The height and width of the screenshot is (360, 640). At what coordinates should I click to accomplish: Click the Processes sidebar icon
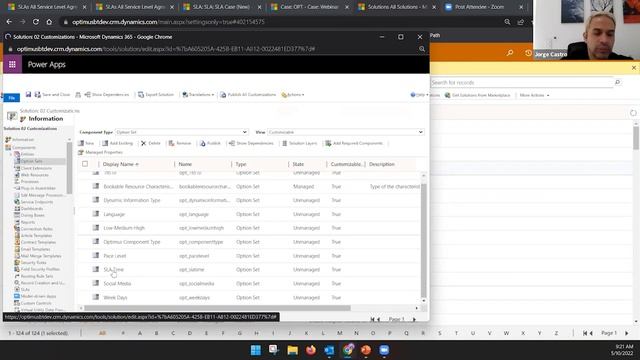tap(17, 182)
